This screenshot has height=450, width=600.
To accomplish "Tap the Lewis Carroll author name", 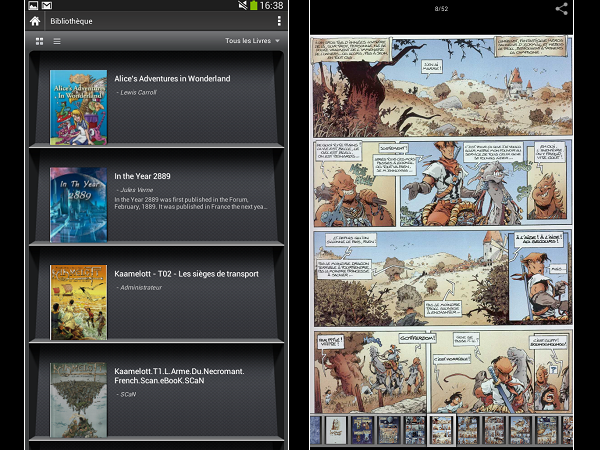I will [138, 92].
